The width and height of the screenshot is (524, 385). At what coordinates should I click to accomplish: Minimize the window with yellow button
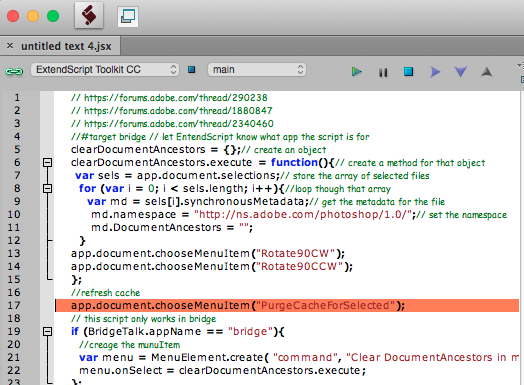coord(33,16)
